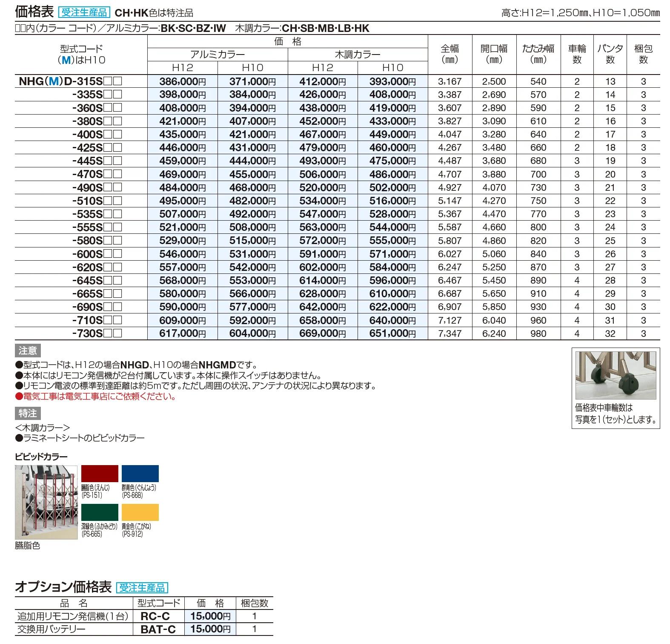The height and width of the screenshot is (644, 670).
Task: Click パンタ数 value 13
Action: (610, 81)
